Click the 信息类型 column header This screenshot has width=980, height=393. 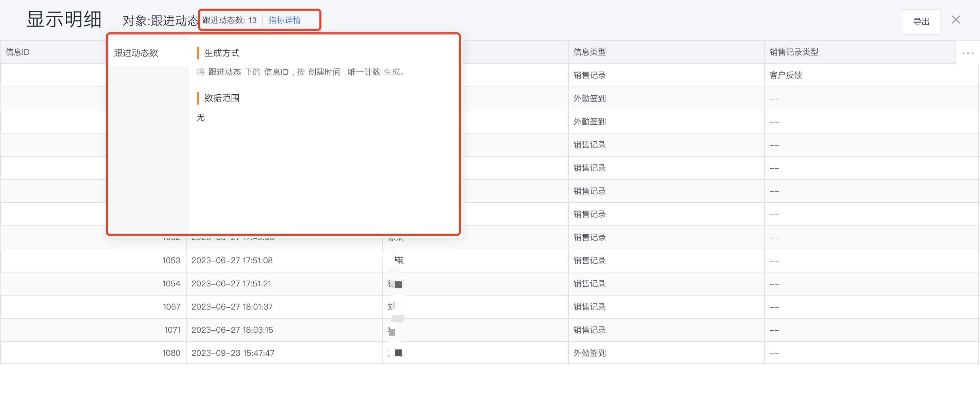pos(590,52)
